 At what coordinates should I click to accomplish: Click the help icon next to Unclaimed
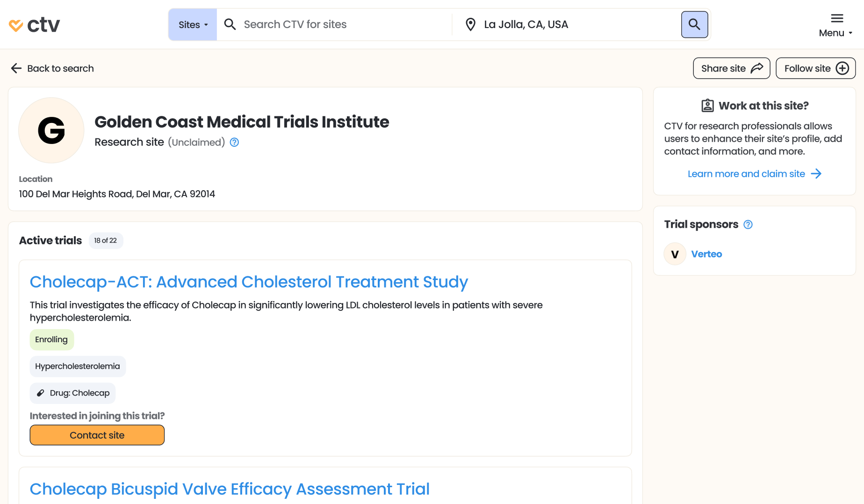[235, 143]
